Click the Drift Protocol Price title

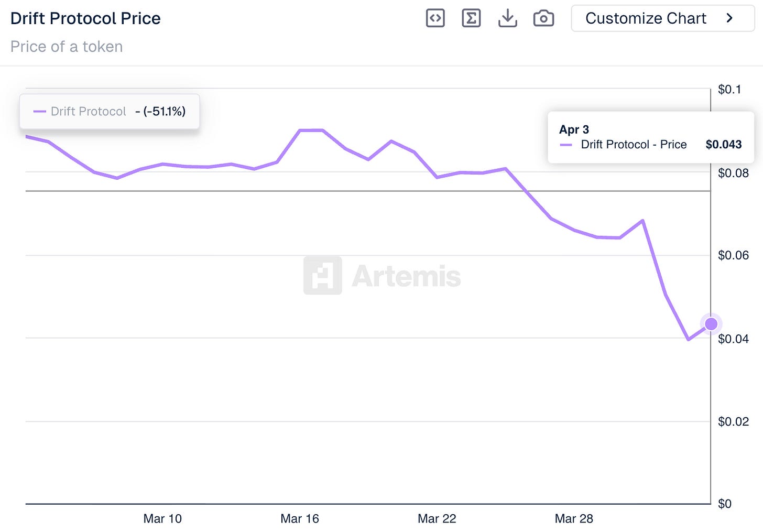85,18
